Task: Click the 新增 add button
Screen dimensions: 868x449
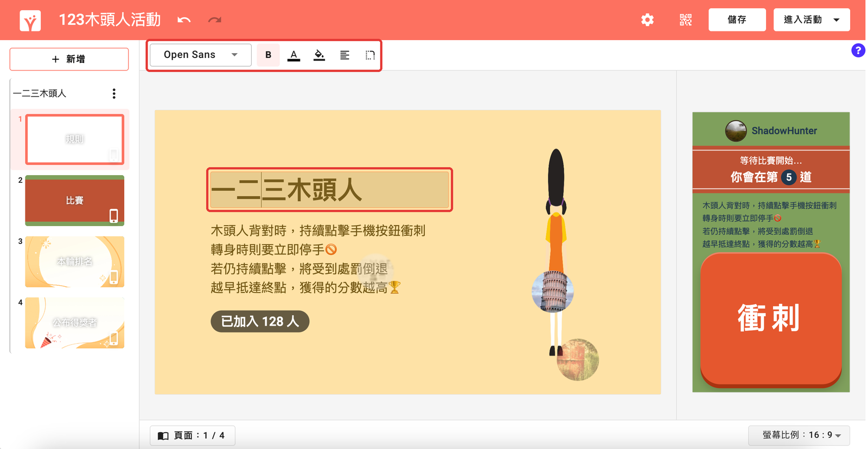Action: click(x=69, y=59)
